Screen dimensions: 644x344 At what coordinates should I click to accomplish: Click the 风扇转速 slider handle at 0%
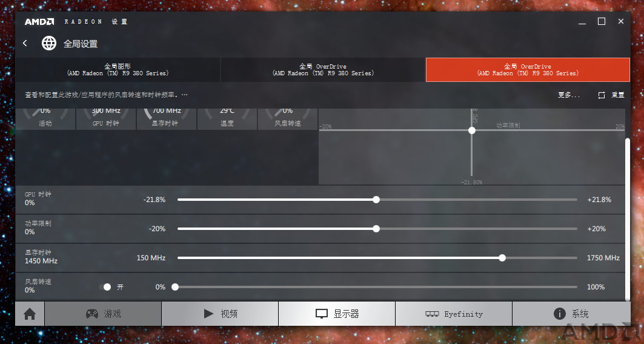click(175, 287)
